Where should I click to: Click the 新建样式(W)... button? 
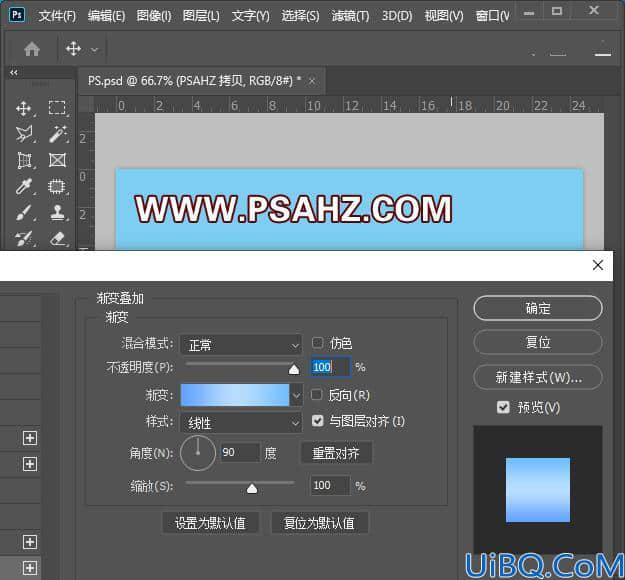pos(538,377)
